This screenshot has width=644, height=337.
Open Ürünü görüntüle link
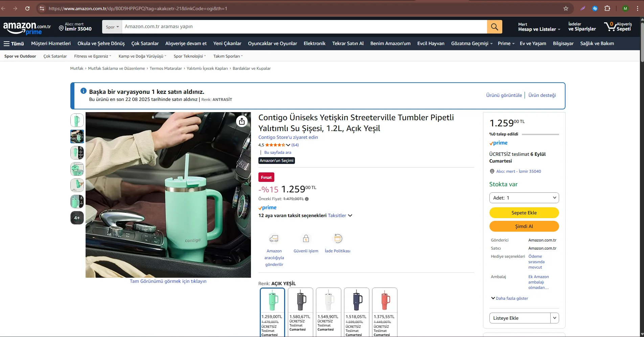tap(504, 95)
